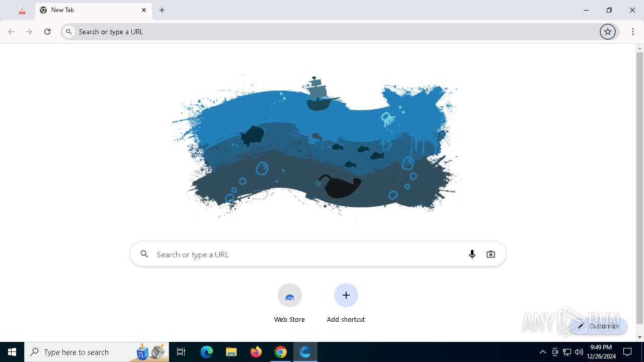Viewport: 644px width, 362px height.
Task: Minimize the Chrome window
Action: click(x=586, y=10)
